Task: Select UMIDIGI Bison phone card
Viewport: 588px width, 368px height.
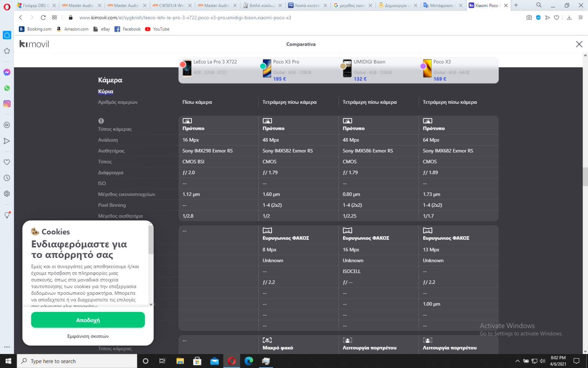Action: click(x=379, y=70)
